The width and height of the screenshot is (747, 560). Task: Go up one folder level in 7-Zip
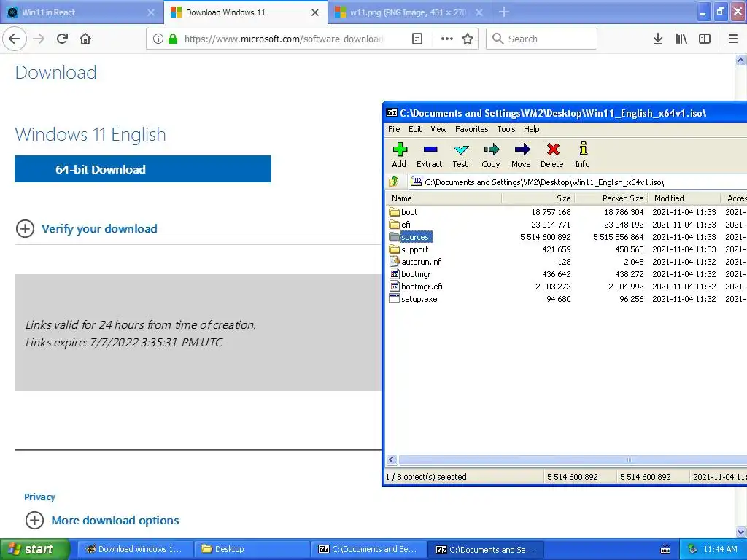tap(394, 182)
